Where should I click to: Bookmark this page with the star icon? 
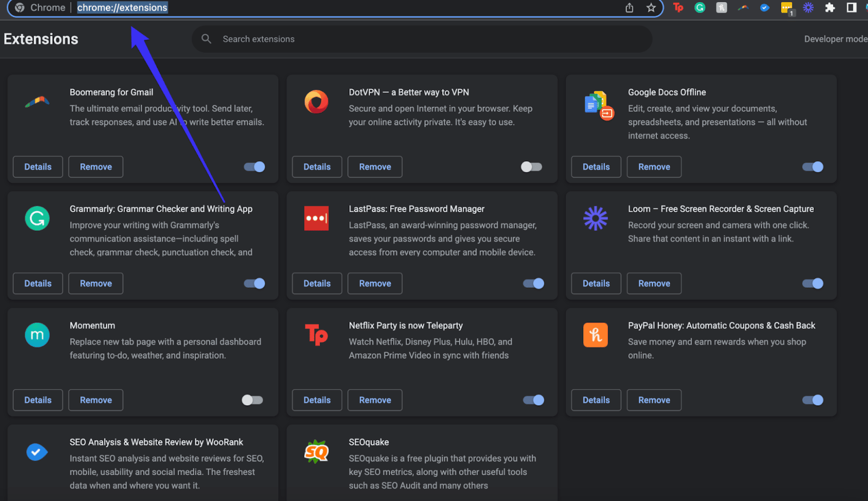tap(650, 8)
